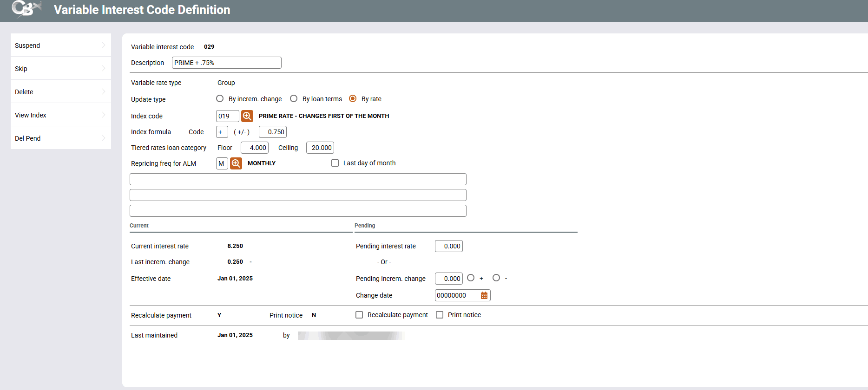This screenshot has height=390, width=868.
Task: Open the Suspend menu item
Action: 60,45
